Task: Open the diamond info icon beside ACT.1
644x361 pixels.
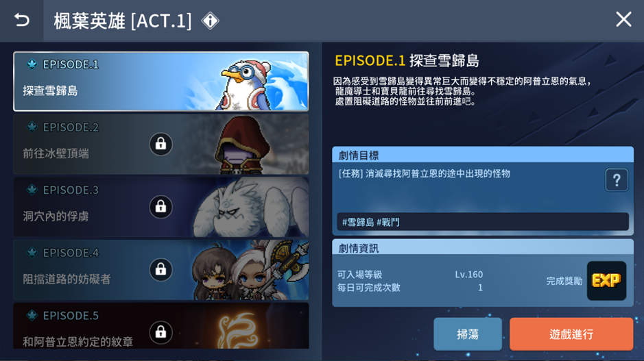Action: click(x=211, y=21)
